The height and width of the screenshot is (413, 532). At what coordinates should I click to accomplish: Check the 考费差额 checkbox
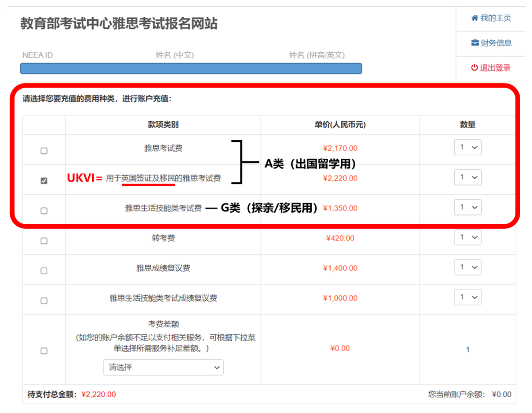[44, 350]
